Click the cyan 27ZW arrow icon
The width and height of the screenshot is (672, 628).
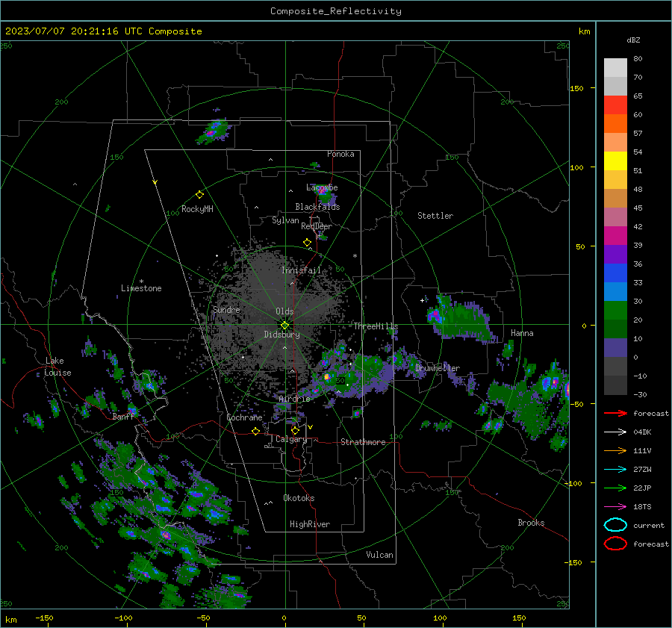615,470
